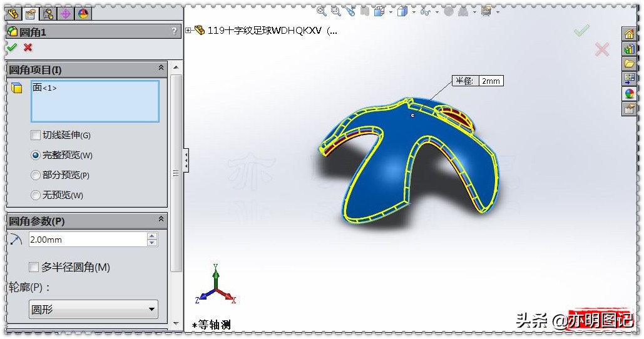The image size is (644, 339).
Task: Click Apply Scene icon
Action: [463, 11]
